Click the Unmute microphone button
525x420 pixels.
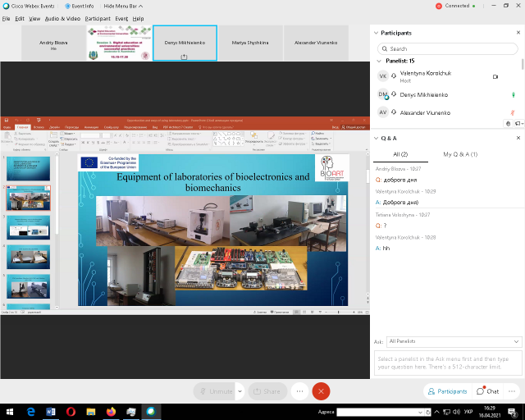coord(215,391)
